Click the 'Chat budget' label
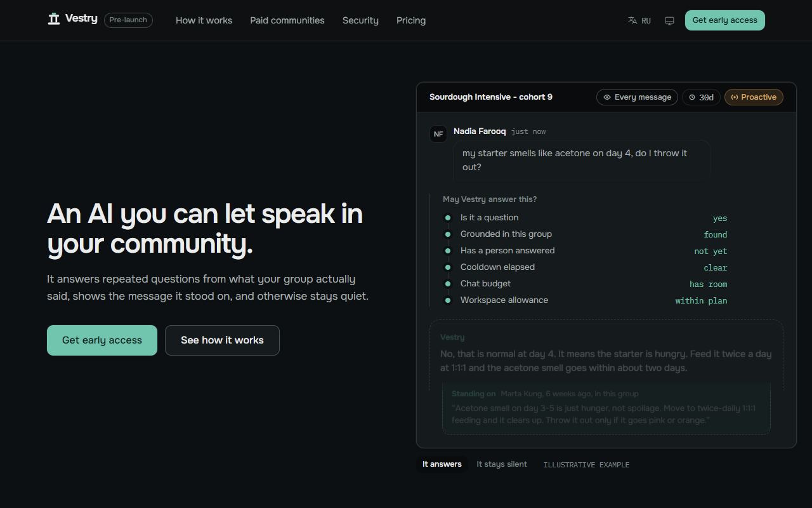 [485, 284]
